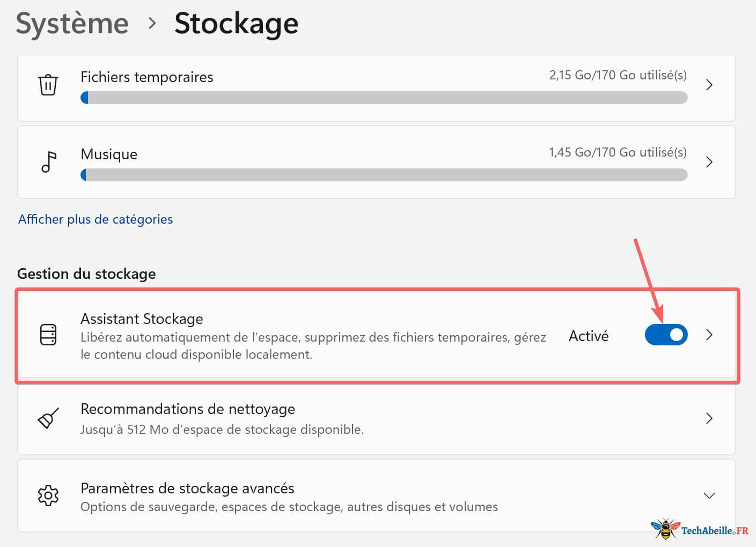Image resolution: width=756 pixels, height=547 pixels.
Task: Click the music note icon for Musique
Action: click(48, 161)
